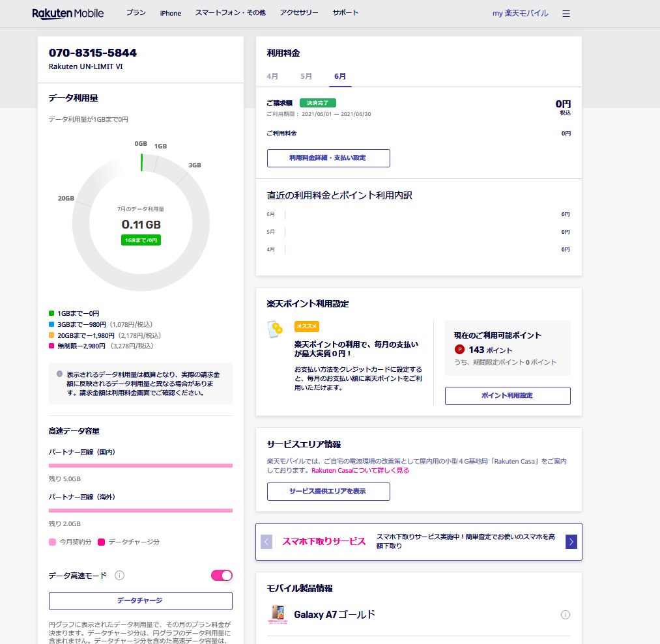Open iPhone menu item
The width and height of the screenshot is (660, 644).
point(171,13)
